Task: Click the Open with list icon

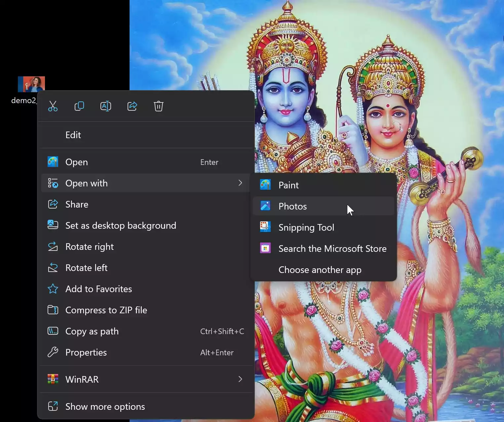Action: pyautogui.click(x=53, y=183)
